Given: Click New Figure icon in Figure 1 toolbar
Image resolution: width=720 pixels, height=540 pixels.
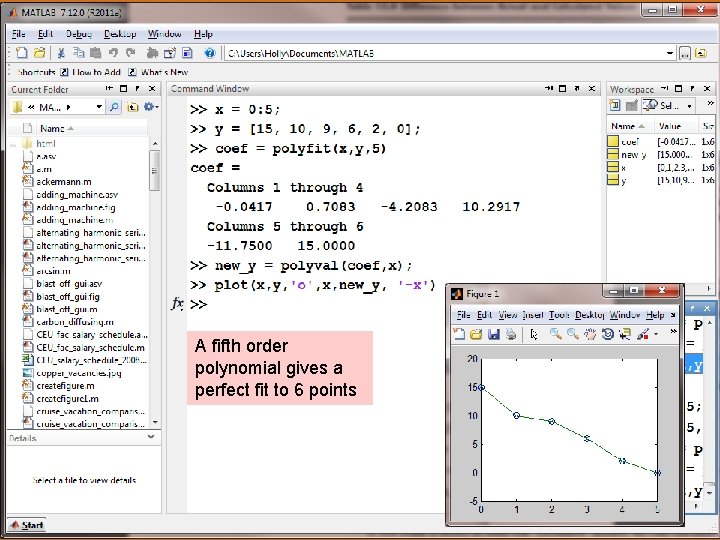Looking at the screenshot, I should coord(459,334).
